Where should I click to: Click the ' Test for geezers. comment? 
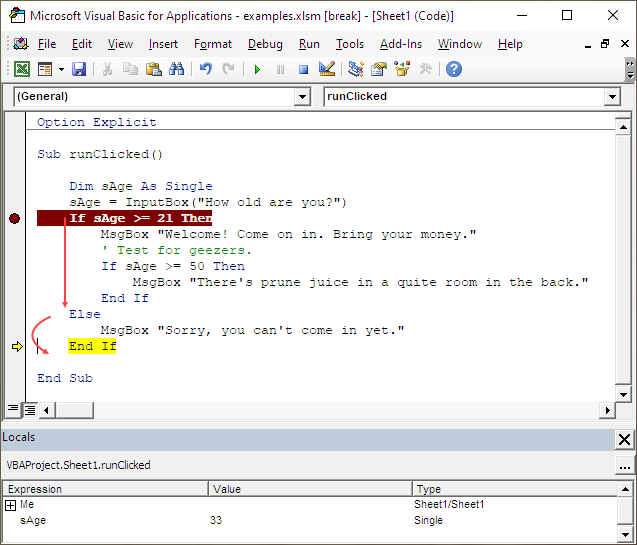177,250
